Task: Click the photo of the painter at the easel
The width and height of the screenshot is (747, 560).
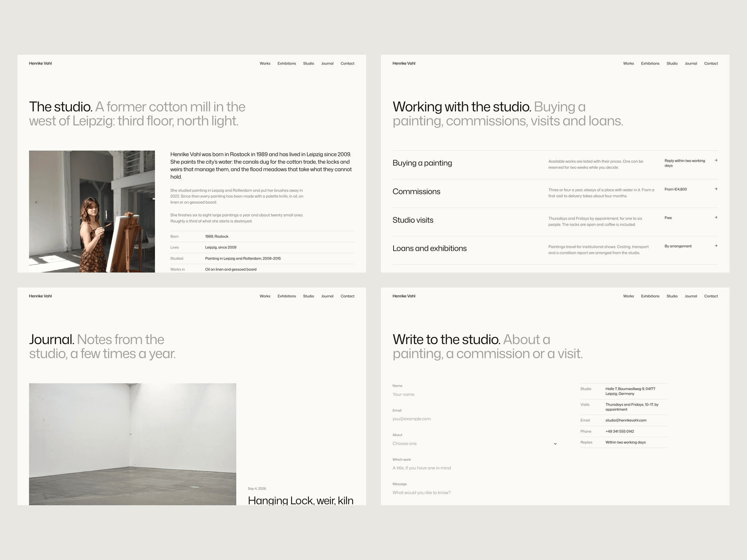Action: [x=92, y=211]
